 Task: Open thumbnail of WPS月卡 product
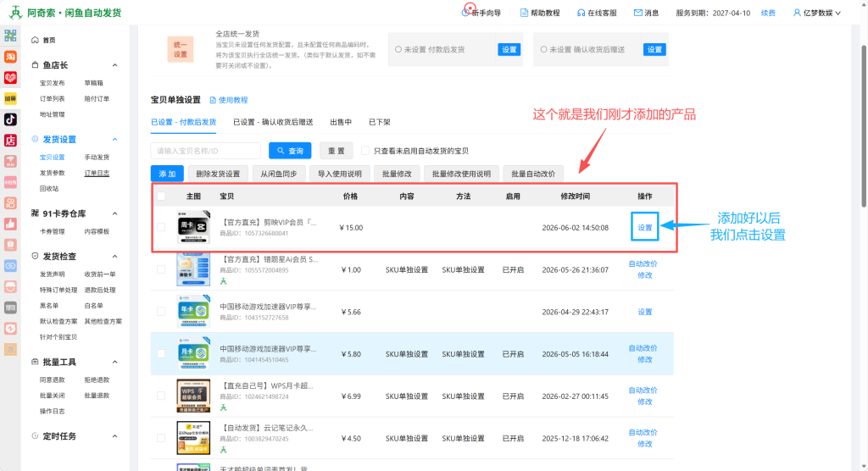[193, 396]
